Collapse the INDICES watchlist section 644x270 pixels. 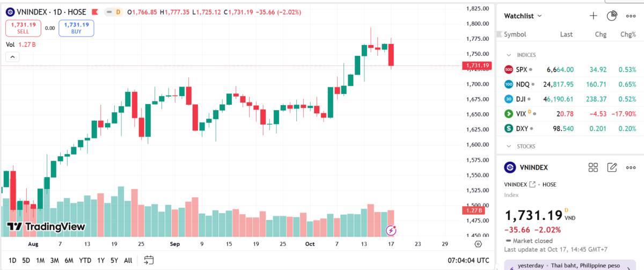pos(508,55)
